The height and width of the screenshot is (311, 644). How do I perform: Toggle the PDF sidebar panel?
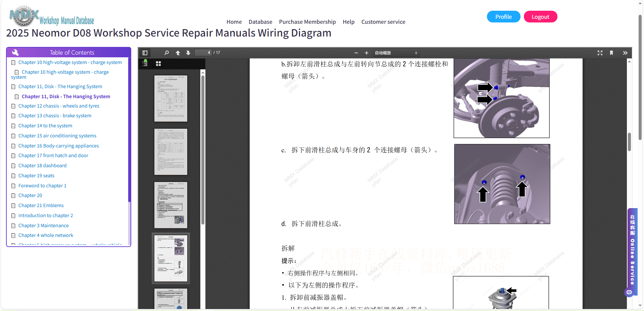coord(145,53)
